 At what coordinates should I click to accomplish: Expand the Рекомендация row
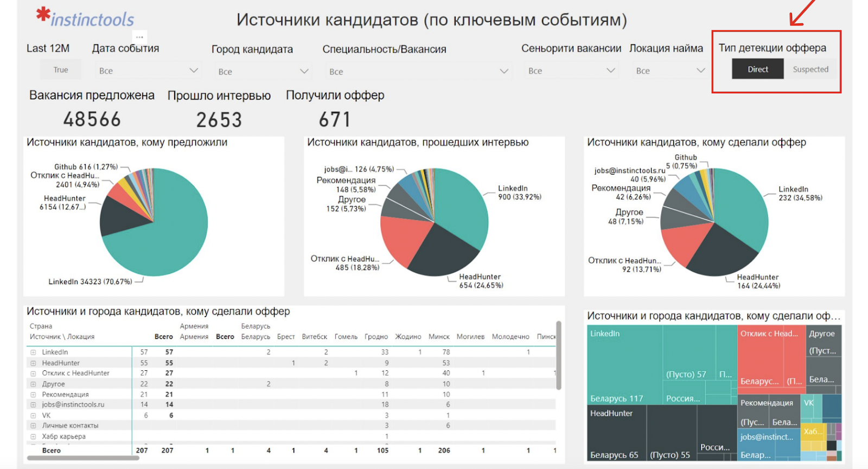pyautogui.click(x=33, y=395)
